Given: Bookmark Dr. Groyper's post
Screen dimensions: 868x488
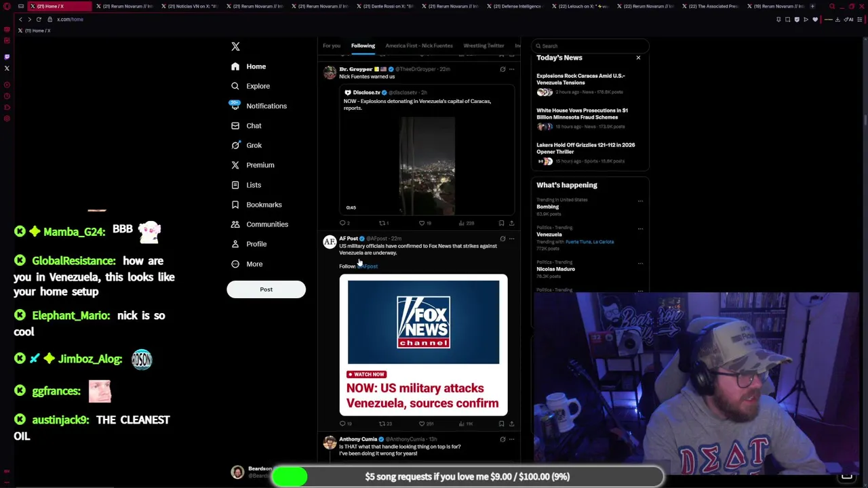Looking at the screenshot, I should [501, 223].
